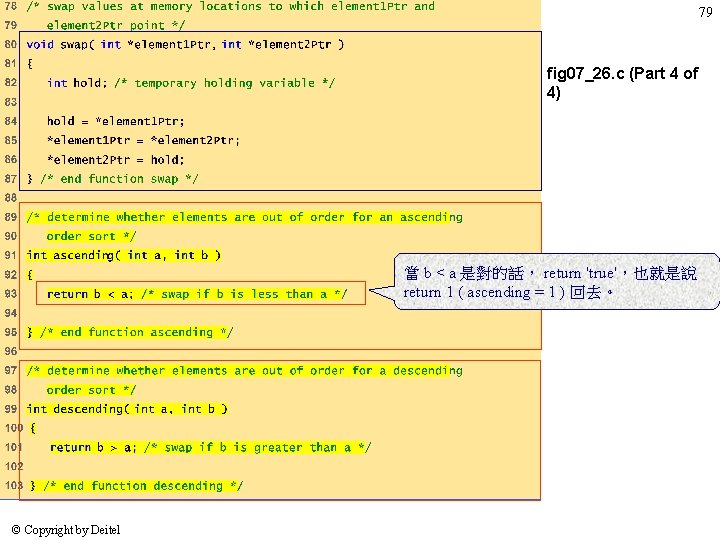Click the opening brace on line 81
This screenshot has width=720, height=540.
(30, 63)
